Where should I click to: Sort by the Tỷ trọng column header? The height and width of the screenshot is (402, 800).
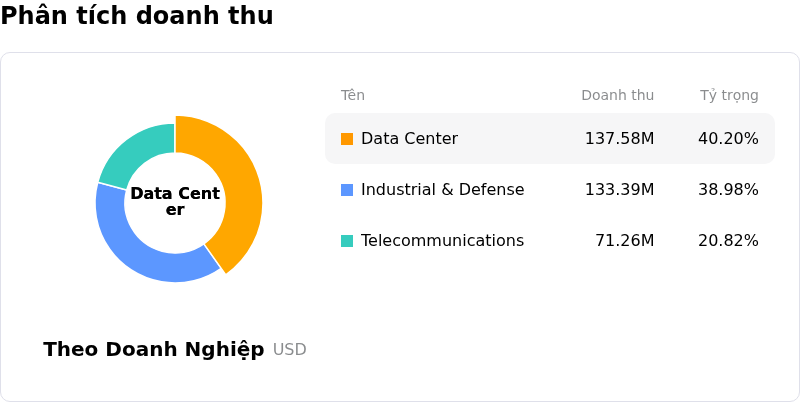point(729,95)
